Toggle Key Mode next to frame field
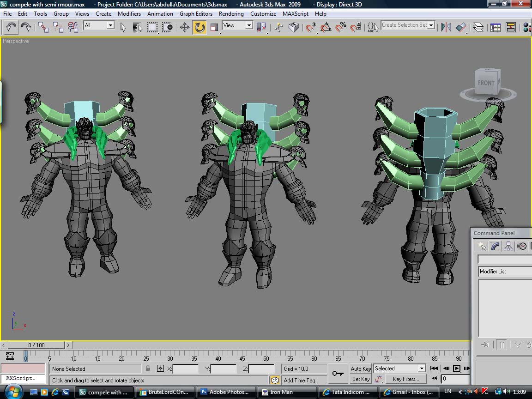Image resolution: width=532 pixels, height=399 pixels. click(434, 378)
